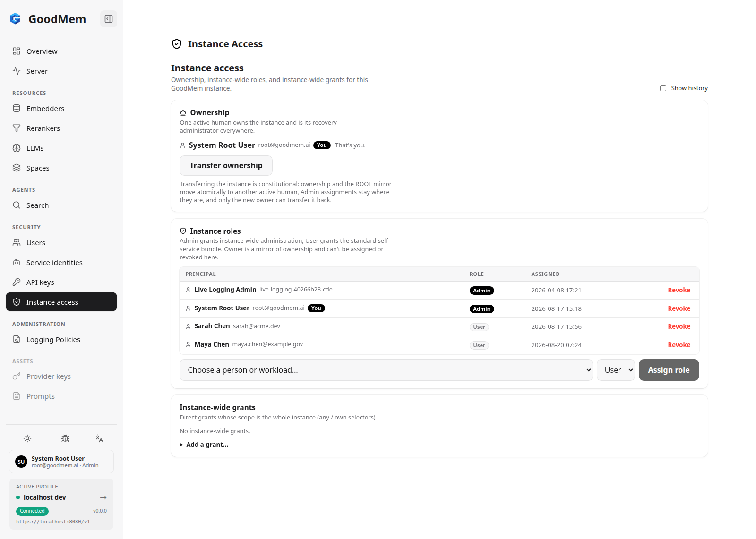Click the arrow next to localhost dev
756x539 pixels.
pos(103,497)
